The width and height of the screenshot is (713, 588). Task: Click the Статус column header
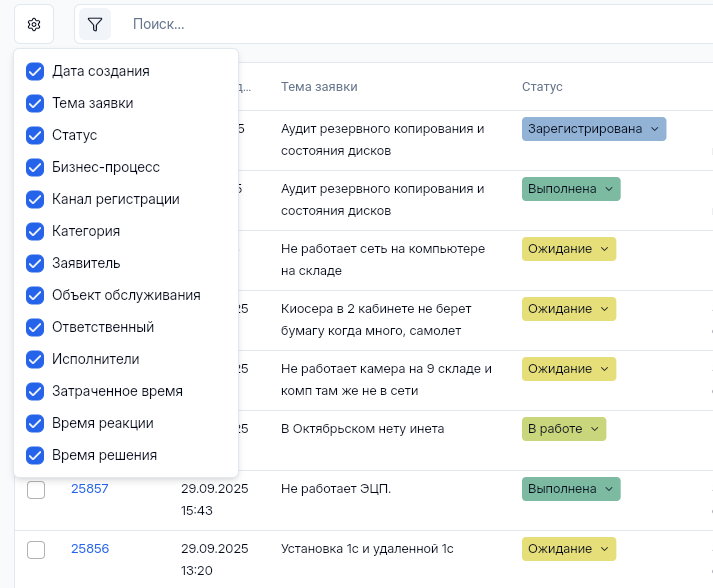point(542,87)
